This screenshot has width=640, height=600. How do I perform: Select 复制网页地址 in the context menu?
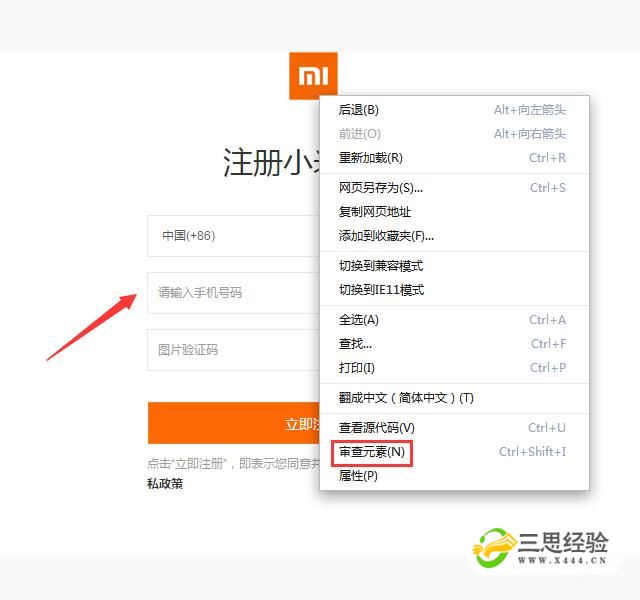tap(375, 212)
